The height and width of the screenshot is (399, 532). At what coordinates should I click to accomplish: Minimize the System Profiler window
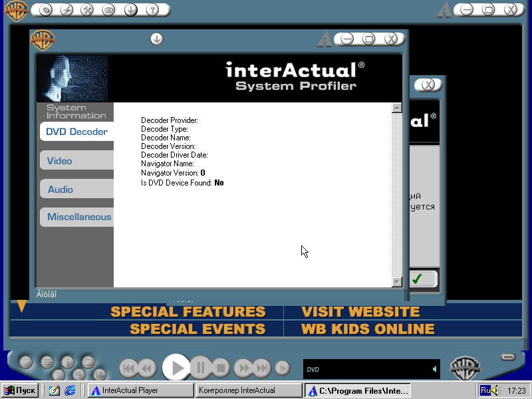[x=346, y=39]
